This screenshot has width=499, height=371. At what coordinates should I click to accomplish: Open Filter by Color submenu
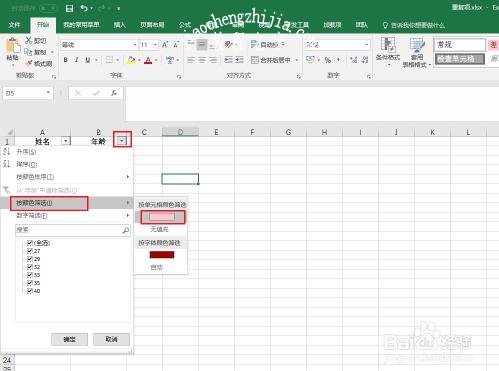click(x=67, y=203)
